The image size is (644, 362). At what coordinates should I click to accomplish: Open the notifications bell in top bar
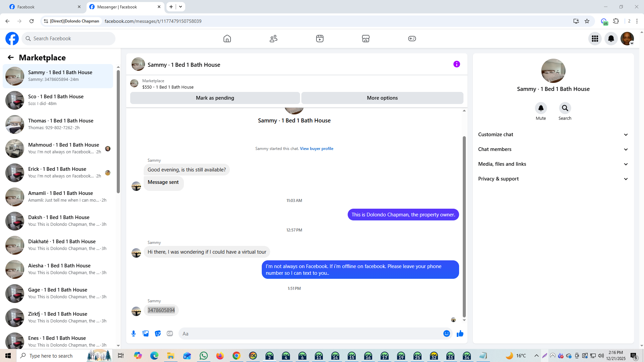pyautogui.click(x=611, y=39)
